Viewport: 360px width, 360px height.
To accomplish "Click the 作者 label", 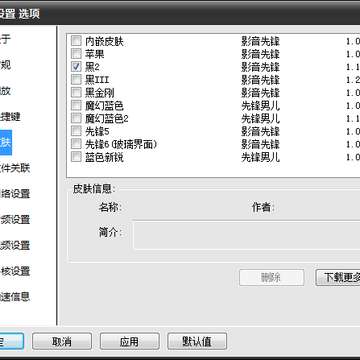I will [x=263, y=208].
